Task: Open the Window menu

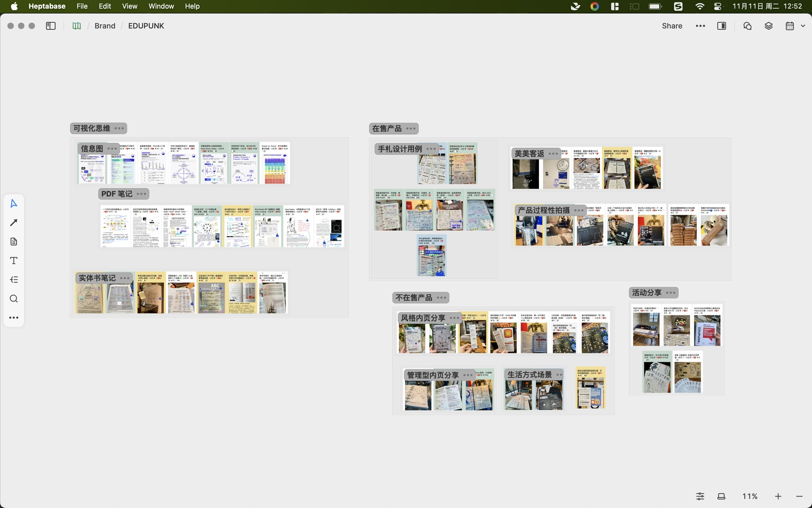Action: (x=161, y=6)
